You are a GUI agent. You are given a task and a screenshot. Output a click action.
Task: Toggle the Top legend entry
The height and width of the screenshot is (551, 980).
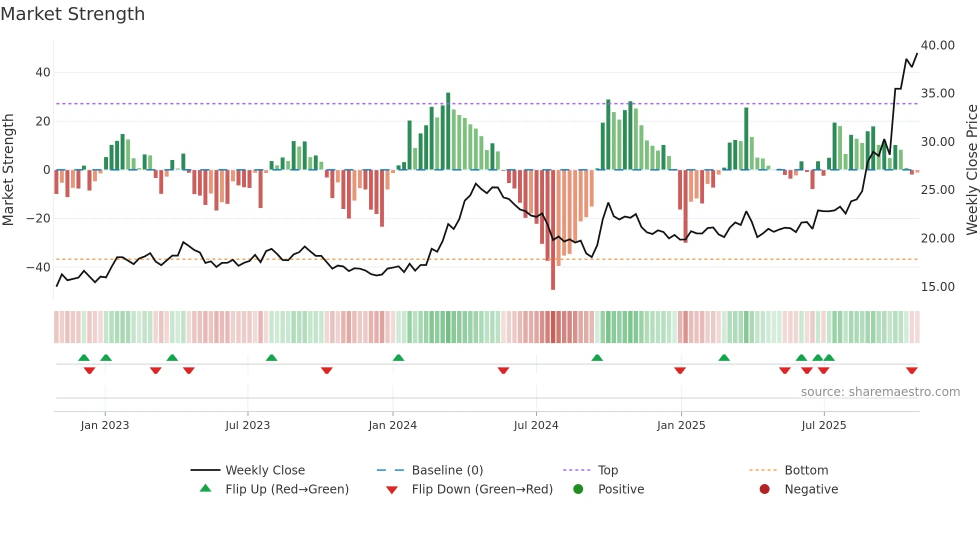[590, 470]
